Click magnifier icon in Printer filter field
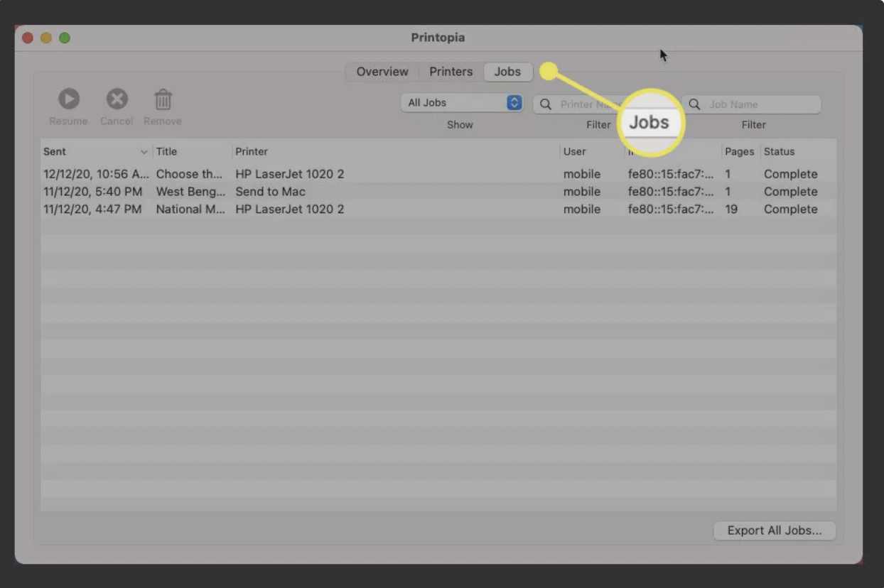 point(546,104)
